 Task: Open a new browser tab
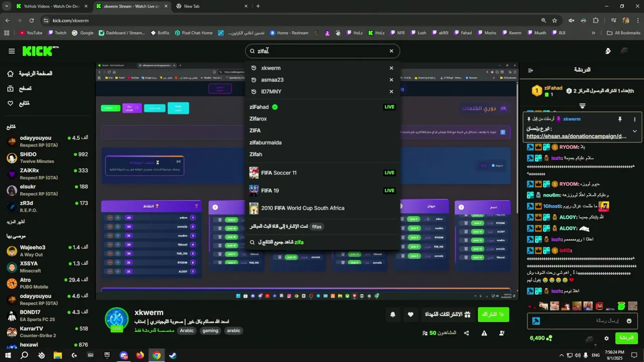(258, 6)
